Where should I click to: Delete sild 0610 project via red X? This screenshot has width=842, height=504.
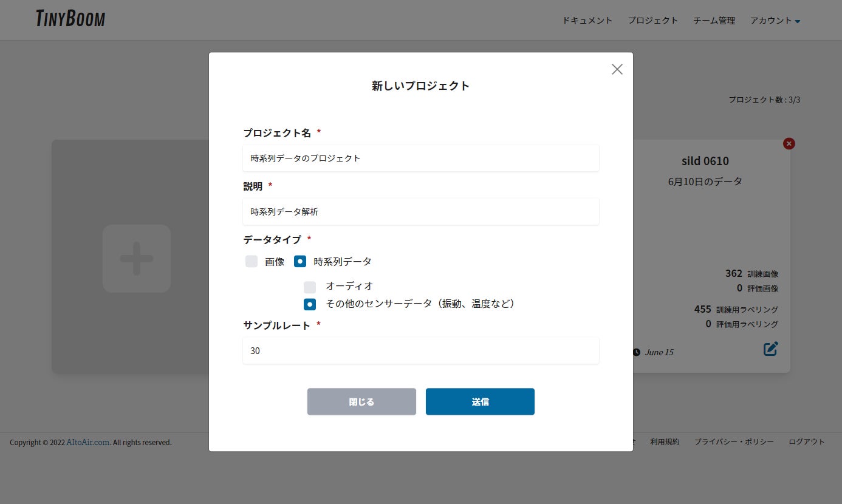point(789,143)
